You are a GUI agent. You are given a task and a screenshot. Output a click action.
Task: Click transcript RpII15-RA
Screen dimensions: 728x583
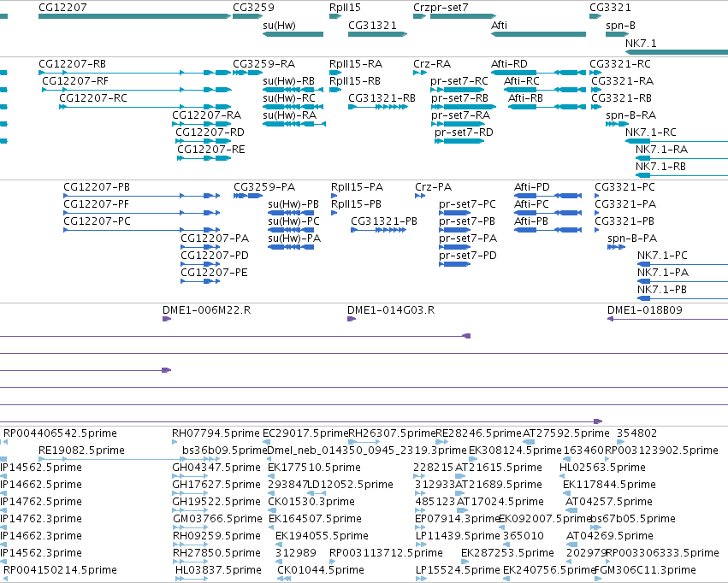click(x=356, y=64)
